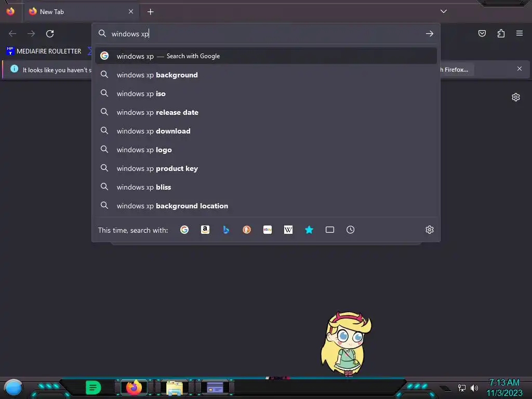Open Firefox View pinned icon

pyautogui.click(x=10, y=11)
